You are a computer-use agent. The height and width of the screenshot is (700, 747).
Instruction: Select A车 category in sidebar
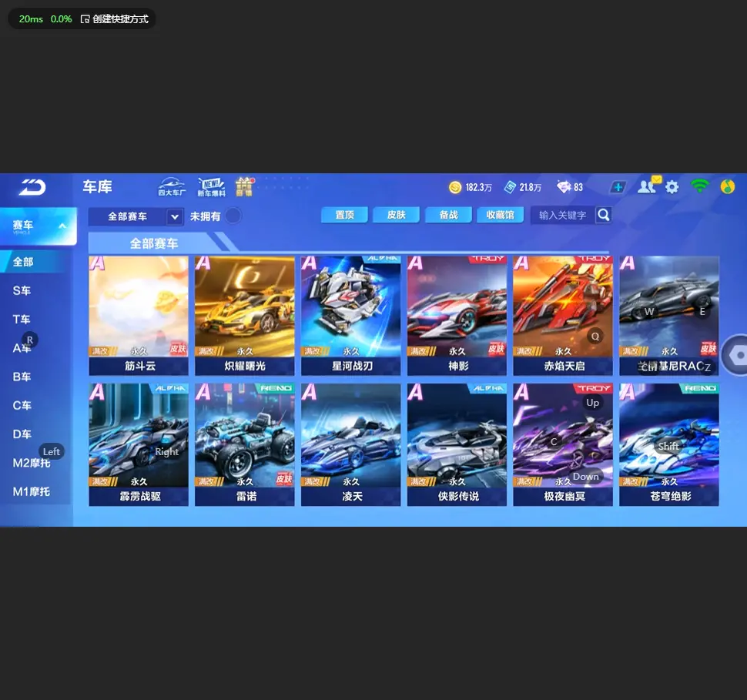click(22, 348)
